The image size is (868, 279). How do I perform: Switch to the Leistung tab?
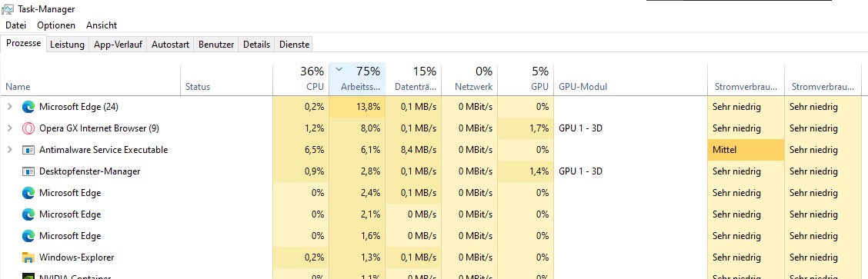pyautogui.click(x=67, y=45)
